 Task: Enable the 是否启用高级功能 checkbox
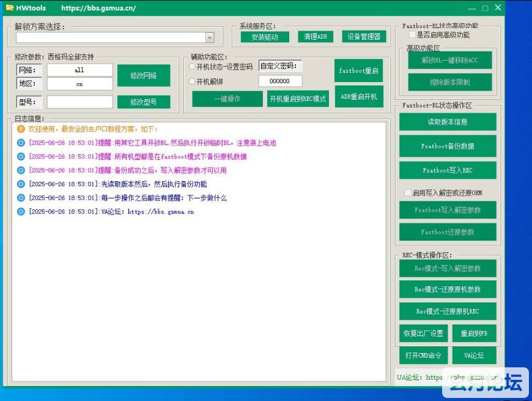pos(412,35)
